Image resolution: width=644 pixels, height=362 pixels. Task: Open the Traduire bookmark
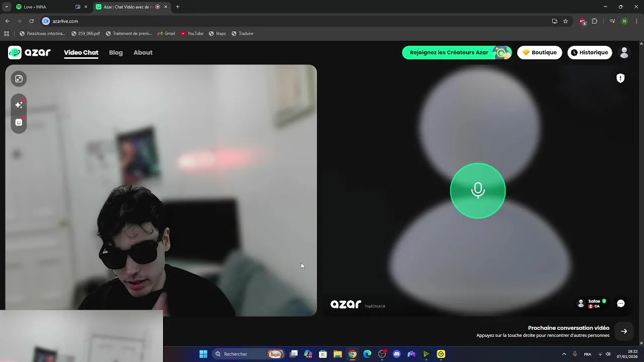243,34
